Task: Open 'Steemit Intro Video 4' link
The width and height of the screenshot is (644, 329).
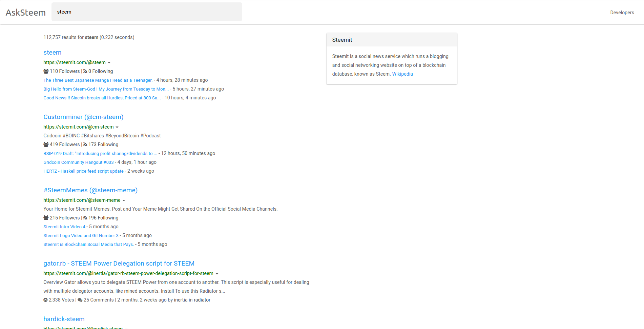Action: [64, 227]
